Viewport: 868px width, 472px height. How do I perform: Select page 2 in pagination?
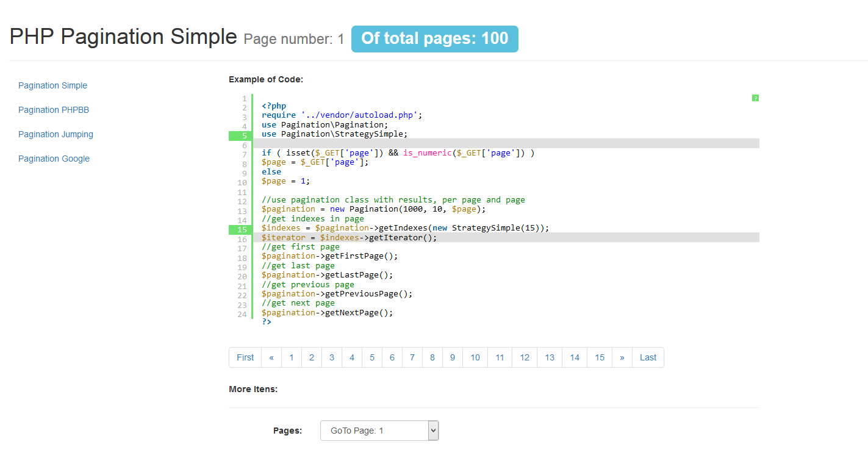coord(312,357)
